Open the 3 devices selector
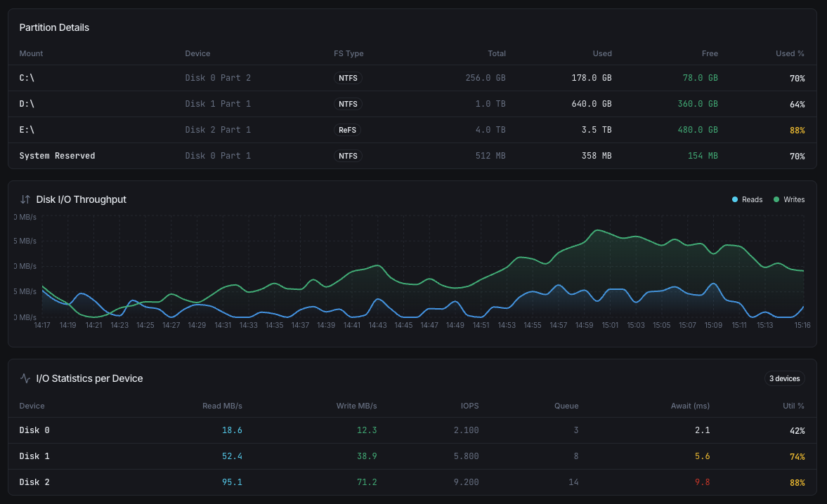 tap(784, 378)
